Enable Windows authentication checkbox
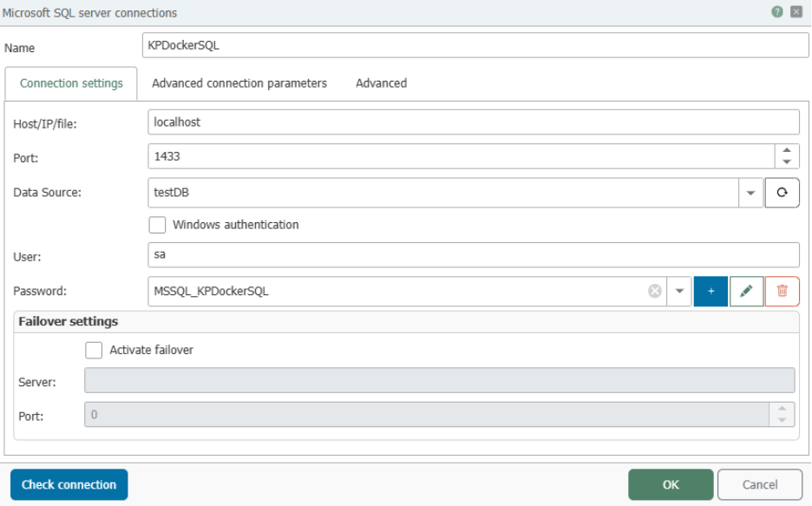The image size is (812, 506). pos(157,225)
